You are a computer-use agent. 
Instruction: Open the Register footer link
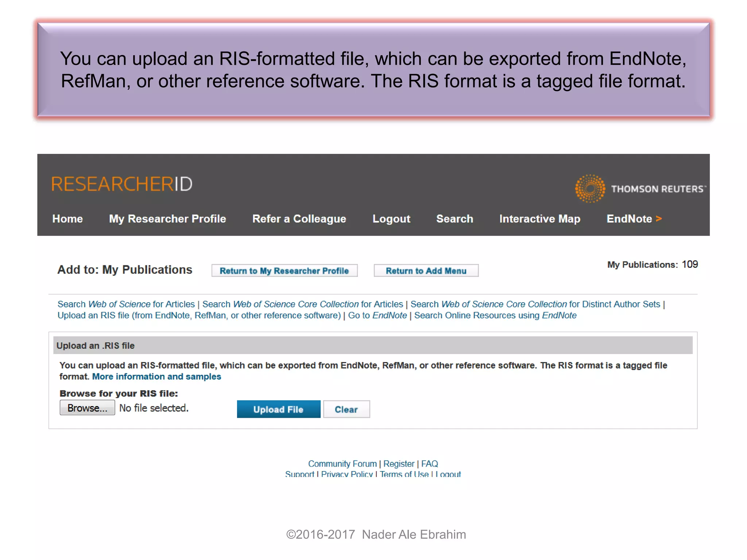399,464
